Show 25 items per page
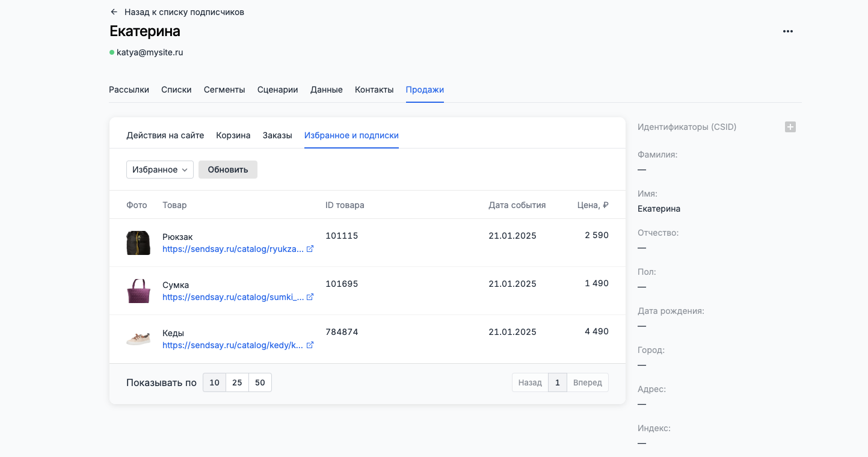The width and height of the screenshot is (868, 457). click(237, 382)
